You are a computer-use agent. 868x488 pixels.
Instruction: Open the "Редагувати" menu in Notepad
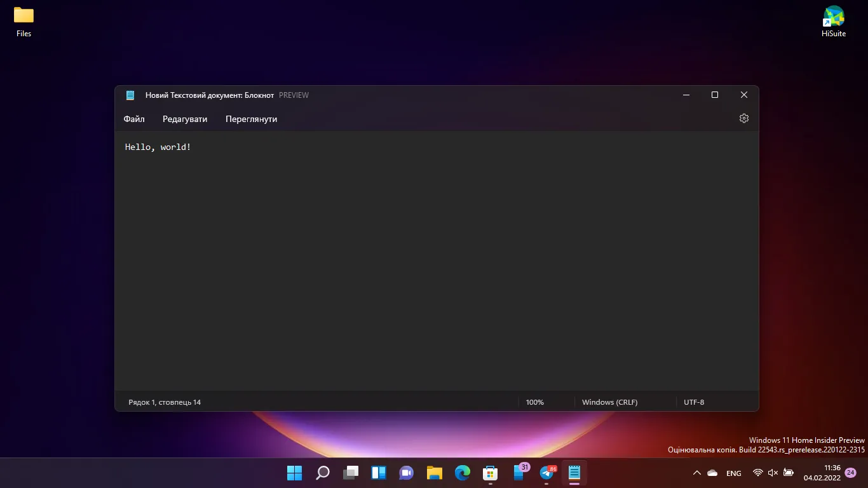[184, 119]
